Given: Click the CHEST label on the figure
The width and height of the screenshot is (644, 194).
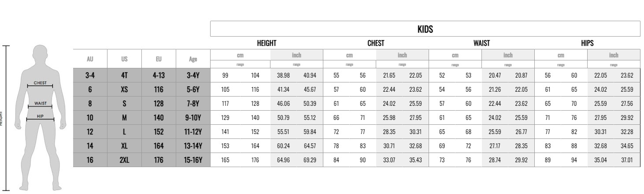Looking at the screenshot, I should pyautogui.click(x=40, y=82).
